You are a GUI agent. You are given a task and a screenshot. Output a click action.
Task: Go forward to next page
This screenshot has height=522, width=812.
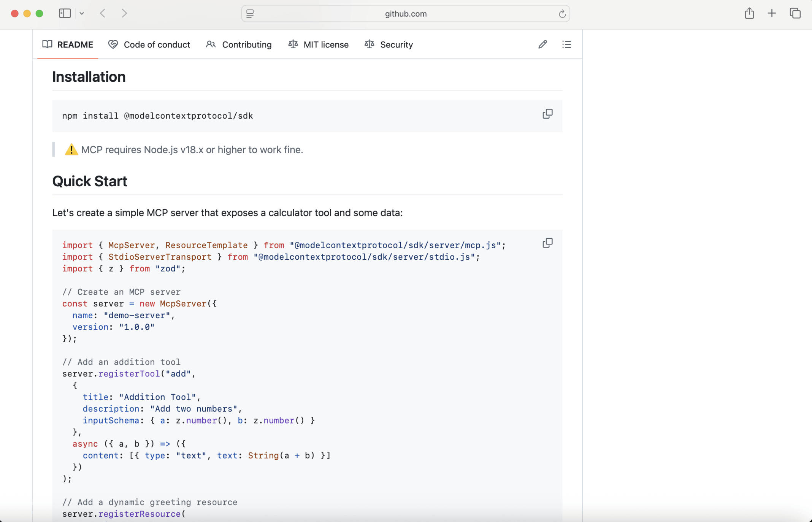tap(124, 13)
